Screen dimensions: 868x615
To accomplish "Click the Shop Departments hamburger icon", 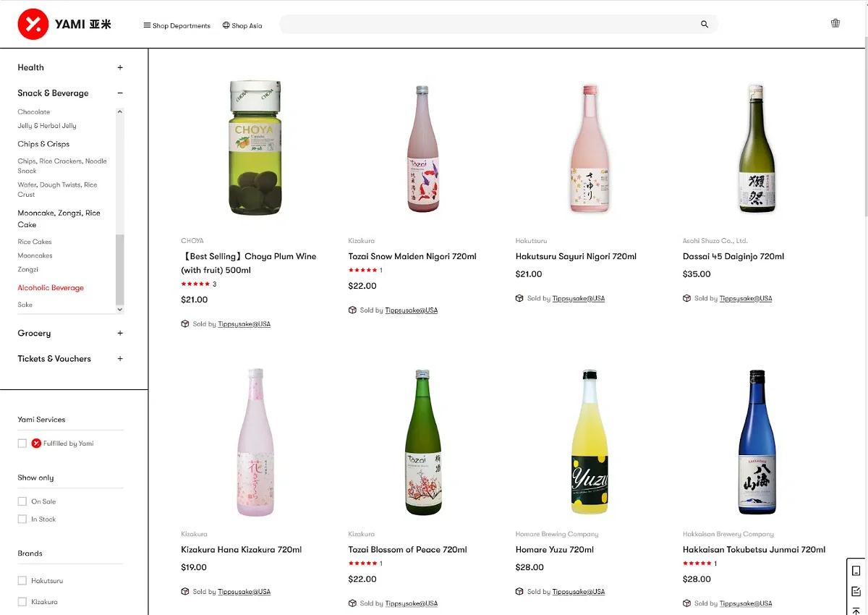I will click(x=147, y=25).
